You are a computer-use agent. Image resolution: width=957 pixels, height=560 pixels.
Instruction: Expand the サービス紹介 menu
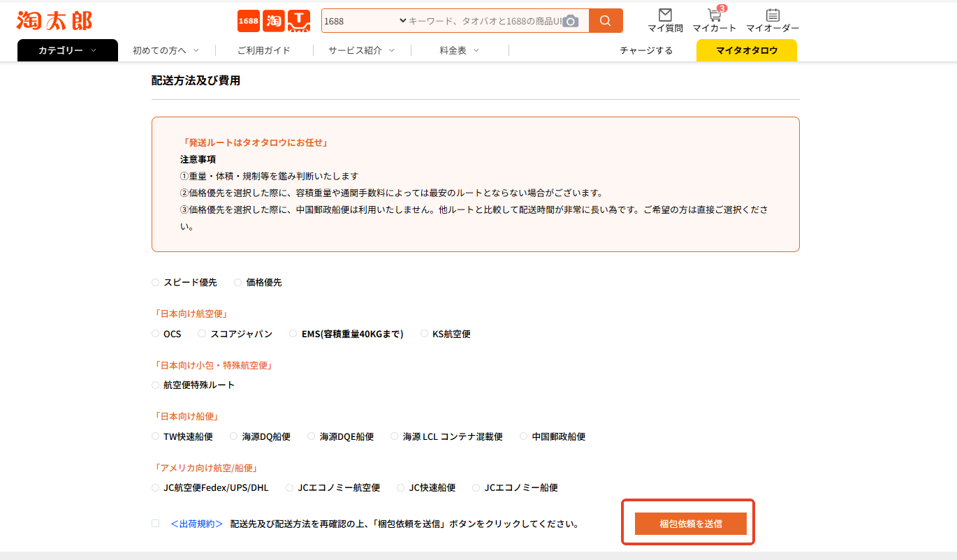click(362, 50)
